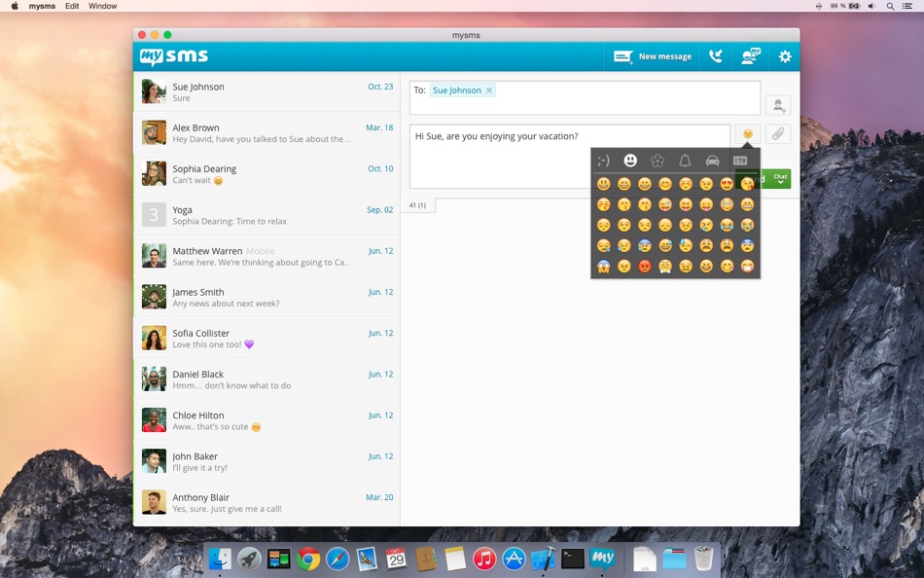Click the volume icon in menu bar
Image resolution: width=924 pixels, height=578 pixels.
871,6
